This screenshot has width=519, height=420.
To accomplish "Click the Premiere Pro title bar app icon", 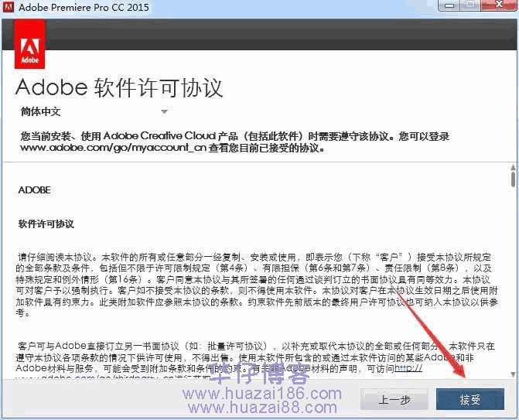I will pyautogui.click(x=9, y=7).
